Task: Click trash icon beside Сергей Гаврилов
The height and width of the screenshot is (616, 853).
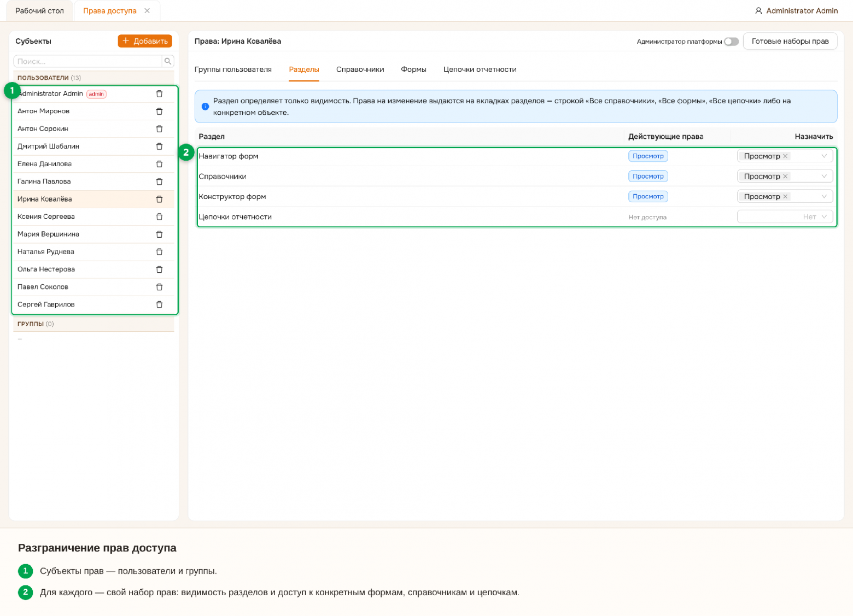Action: point(159,304)
